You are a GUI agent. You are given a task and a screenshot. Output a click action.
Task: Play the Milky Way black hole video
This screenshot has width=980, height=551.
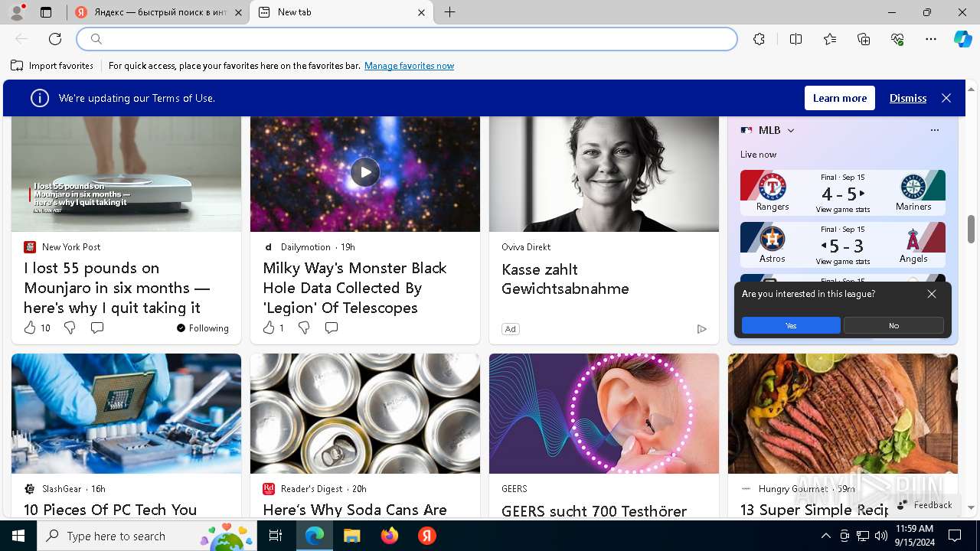pyautogui.click(x=365, y=172)
